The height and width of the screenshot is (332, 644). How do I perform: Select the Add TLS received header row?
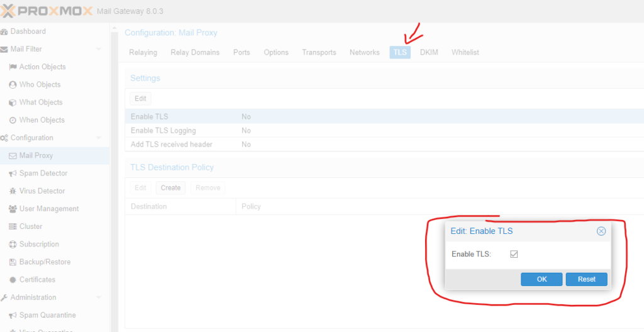pyautogui.click(x=384, y=145)
